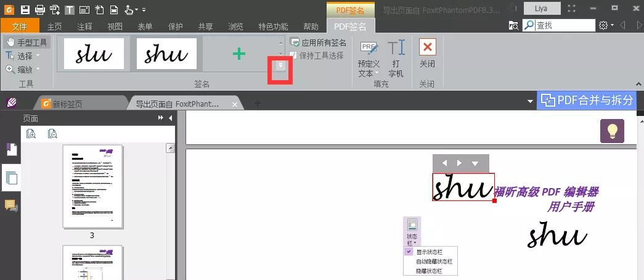Open the comments panel sidebar icon
Screen dimensions: 644x280
pos(11,205)
